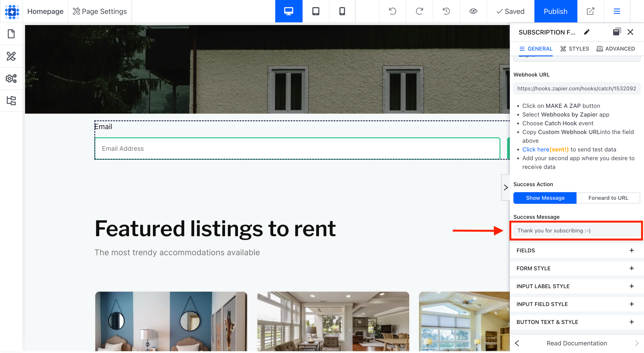Click the Forward to URL button
The image size is (644, 353).
pyautogui.click(x=608, y=198)
